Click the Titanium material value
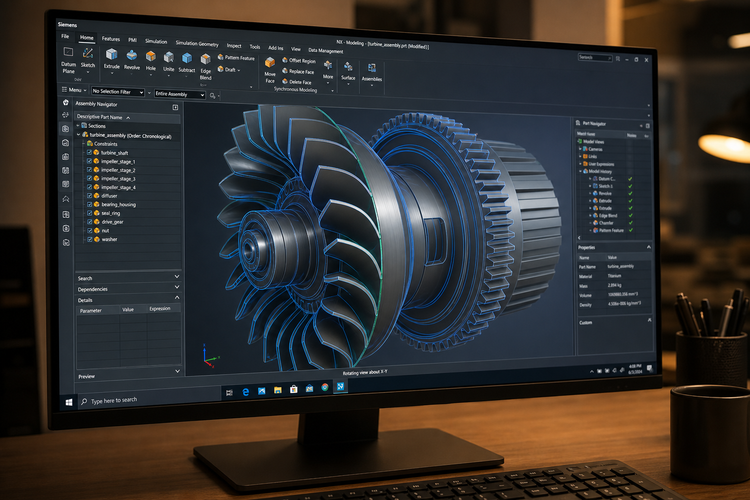This screenshot has height=500, width=750. (615, 276)
